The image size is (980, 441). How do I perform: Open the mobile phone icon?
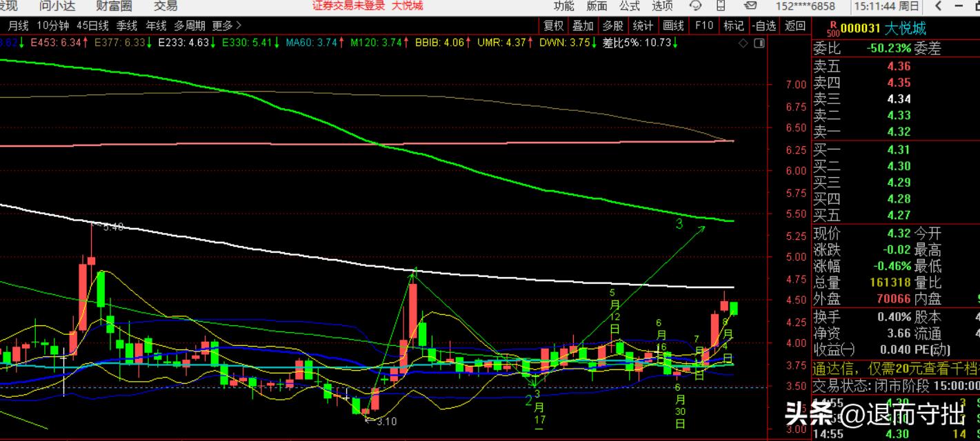tap(721, 6)
